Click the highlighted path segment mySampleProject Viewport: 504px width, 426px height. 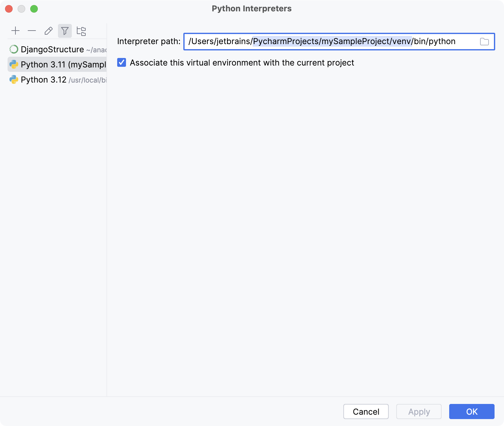coord(354,41)
